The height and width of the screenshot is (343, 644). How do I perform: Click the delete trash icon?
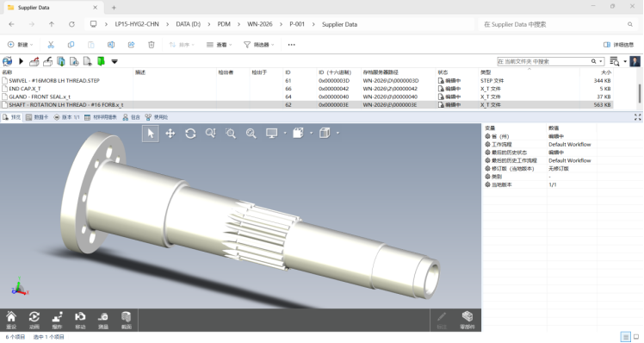pyautogui.click(x=152, y=45)
